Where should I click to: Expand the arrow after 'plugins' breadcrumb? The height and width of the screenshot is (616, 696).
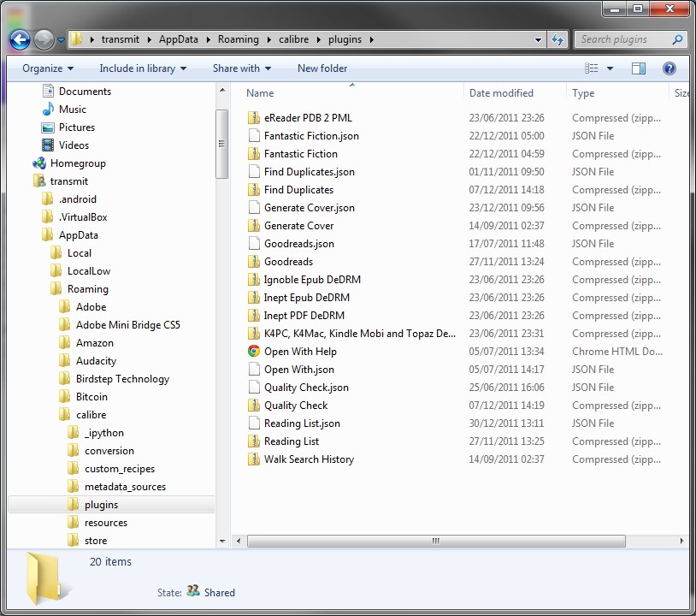pos(372,39)
